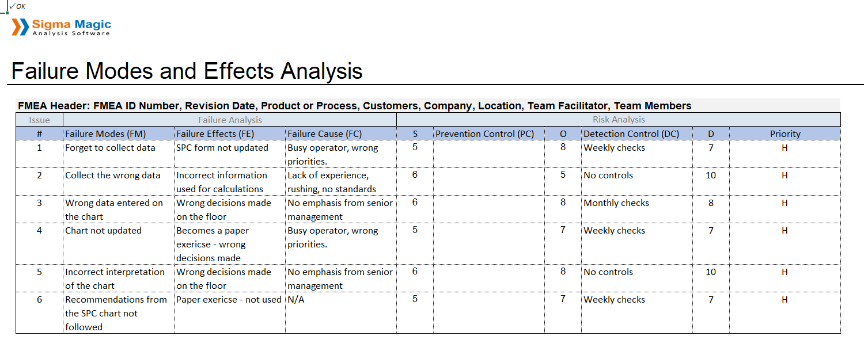Select 'SPC form not updated' effects cell
The image size is (868, 355).
(230, 154)
